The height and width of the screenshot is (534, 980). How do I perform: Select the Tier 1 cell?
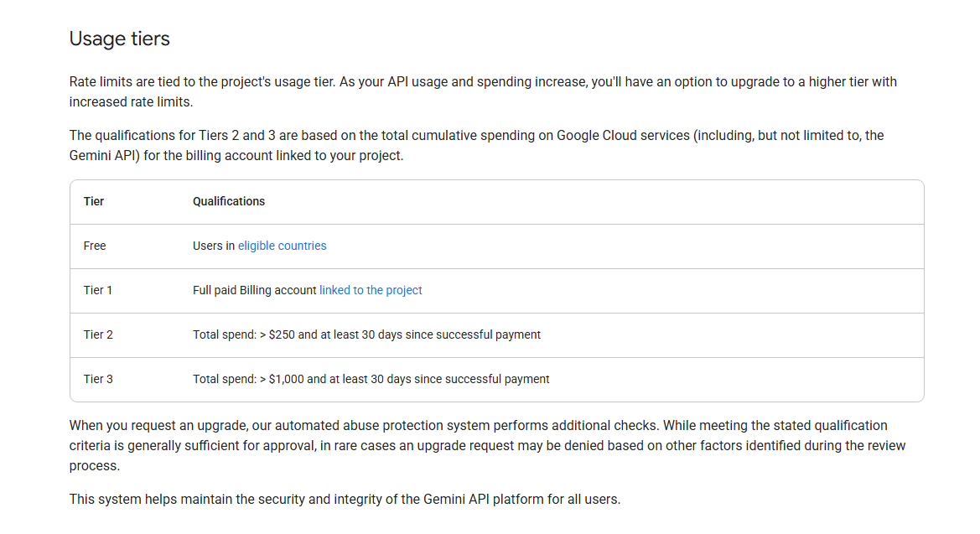pyautogui.click(x=98, y=290)
